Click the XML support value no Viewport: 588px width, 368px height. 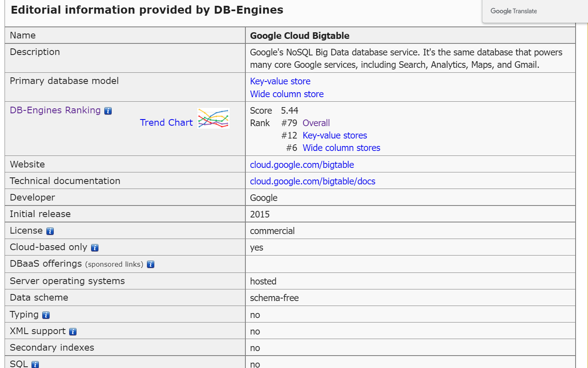point(255,332)
